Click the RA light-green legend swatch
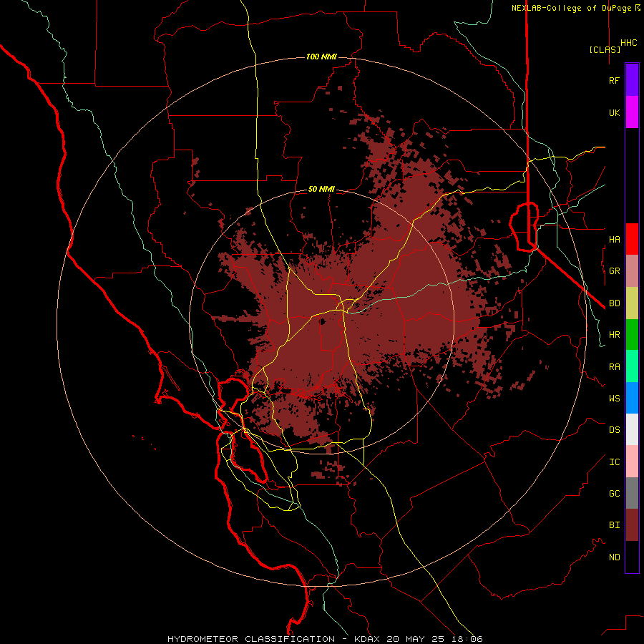Image resolution: width=644 pixels, height=644 pixels. 632,366
